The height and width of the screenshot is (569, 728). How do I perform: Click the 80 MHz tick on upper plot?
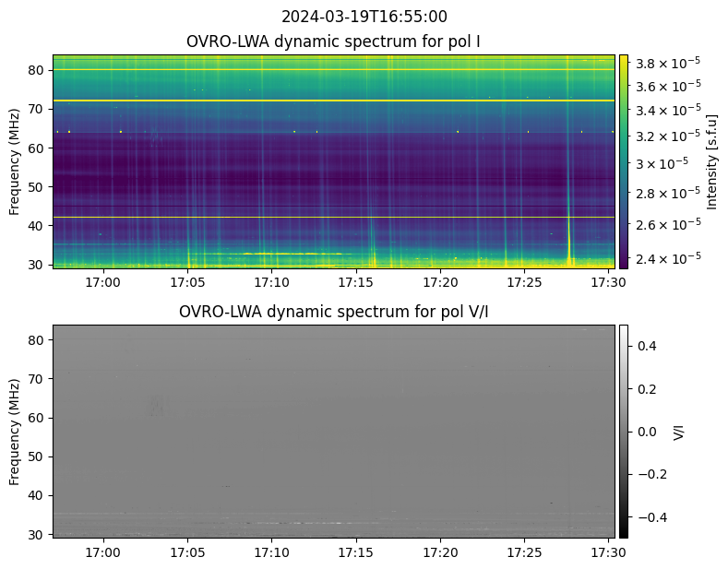pos(42,70)
